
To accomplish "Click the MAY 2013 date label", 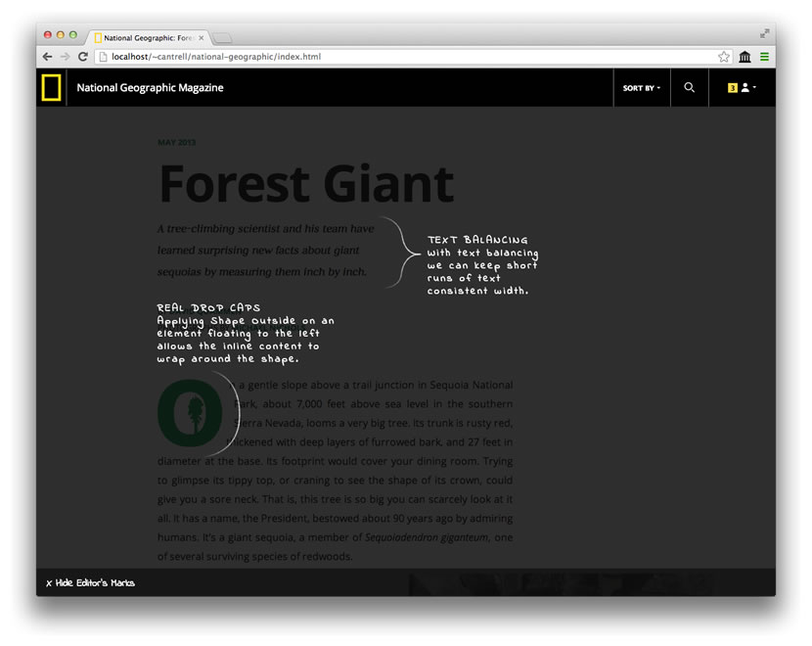I will click(177, 143).
